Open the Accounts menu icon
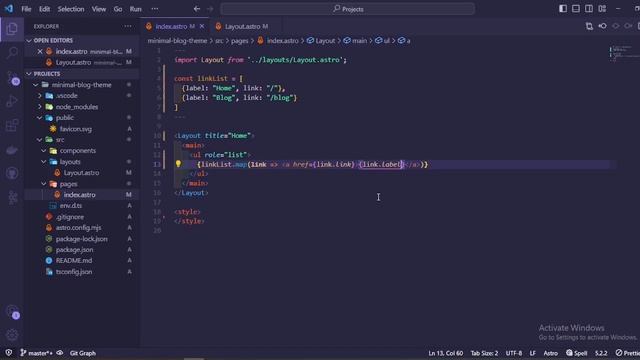 (13, 312)
